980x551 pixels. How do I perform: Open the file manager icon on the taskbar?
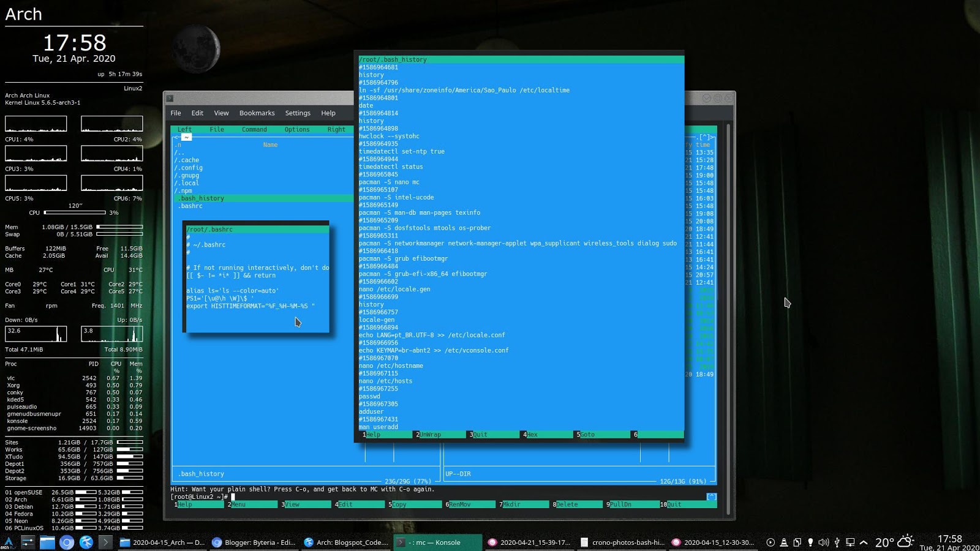point(47,542)
